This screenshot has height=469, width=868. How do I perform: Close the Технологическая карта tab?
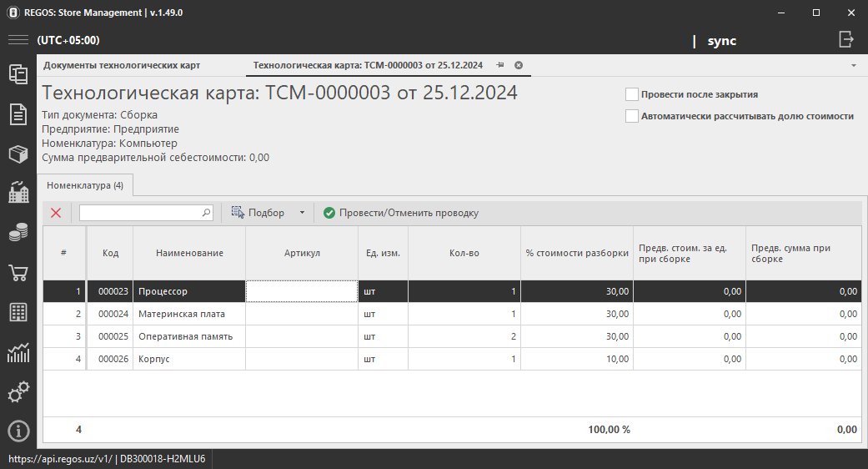click(518, 65)
